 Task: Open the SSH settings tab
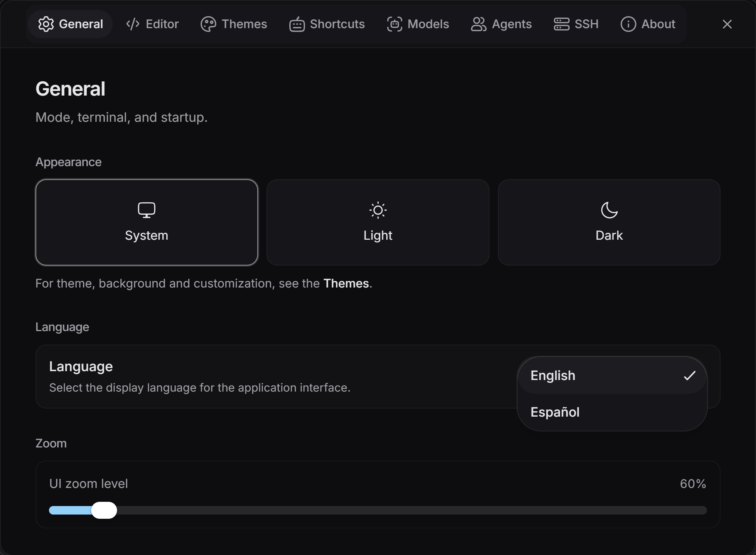click(576, 24)
